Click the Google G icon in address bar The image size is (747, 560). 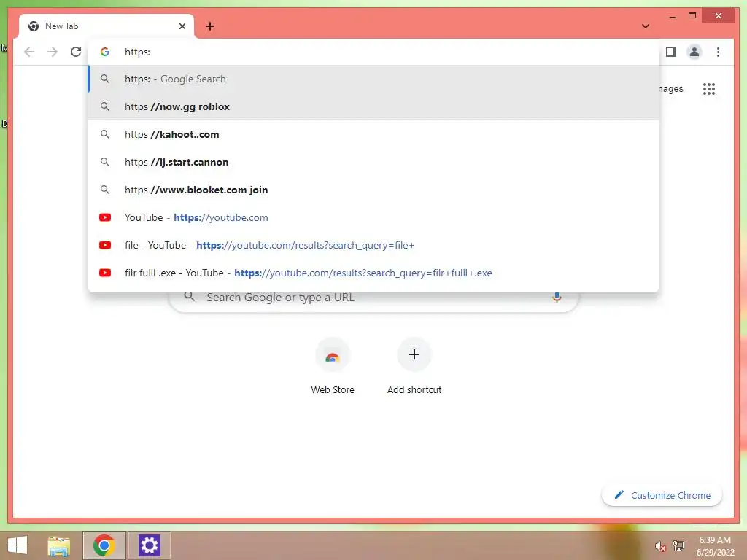tap(105, 52)
